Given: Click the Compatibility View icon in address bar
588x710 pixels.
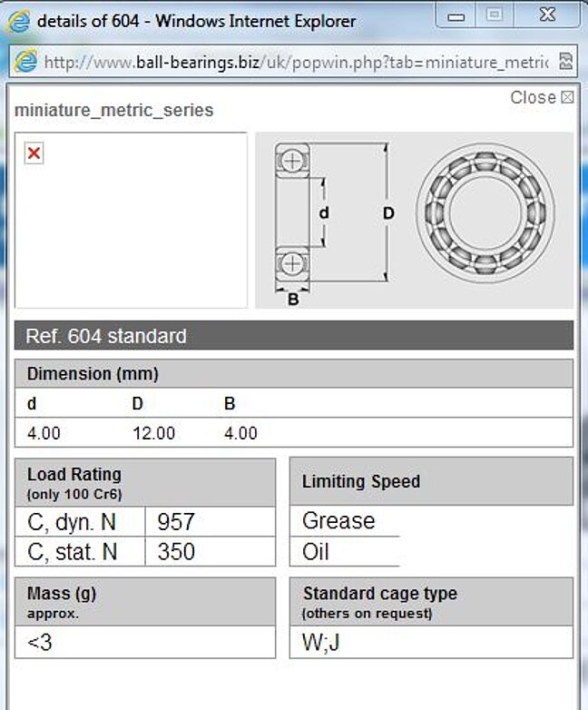Looking at the screenshot, I should pyautogui.click(x=566, y=62).
